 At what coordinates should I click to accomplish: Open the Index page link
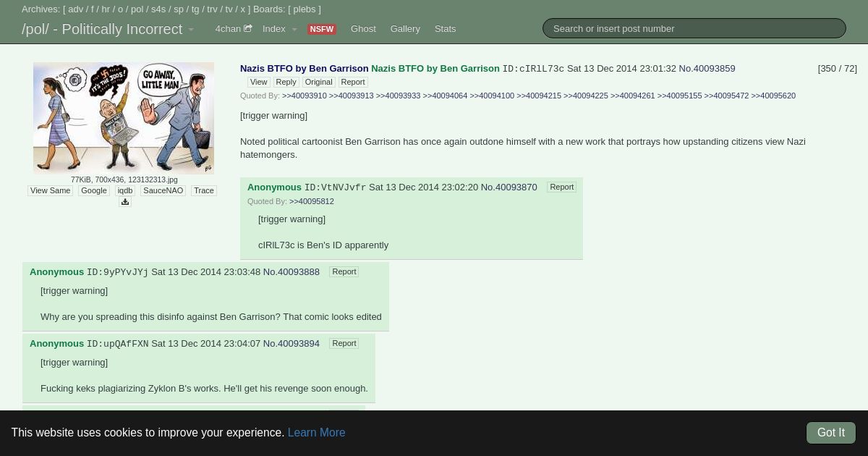(274, 29)
